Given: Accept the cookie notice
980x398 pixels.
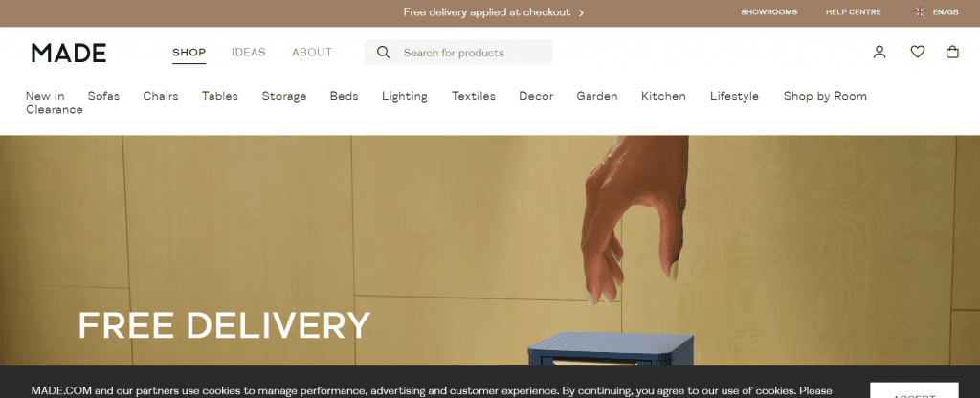Looking at the screenshot, I should [914, 390].
